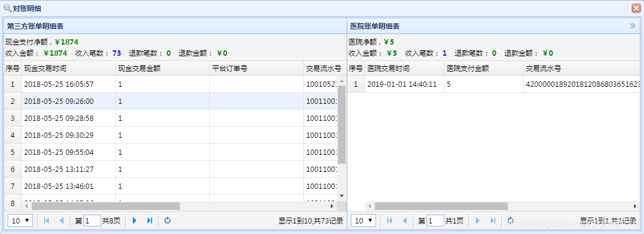644x234 pixels.
Task: Select row 2018-05-25 13:46:01
Action: pyautogui.click(x=171, y=186)
